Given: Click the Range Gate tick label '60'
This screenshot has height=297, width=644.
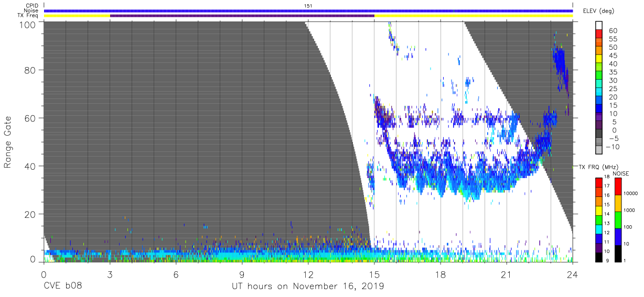Looking at the screenshot, I should 30,118.
